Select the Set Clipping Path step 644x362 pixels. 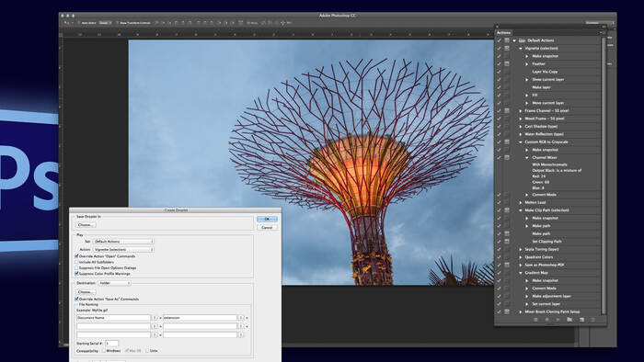(546, 242)
